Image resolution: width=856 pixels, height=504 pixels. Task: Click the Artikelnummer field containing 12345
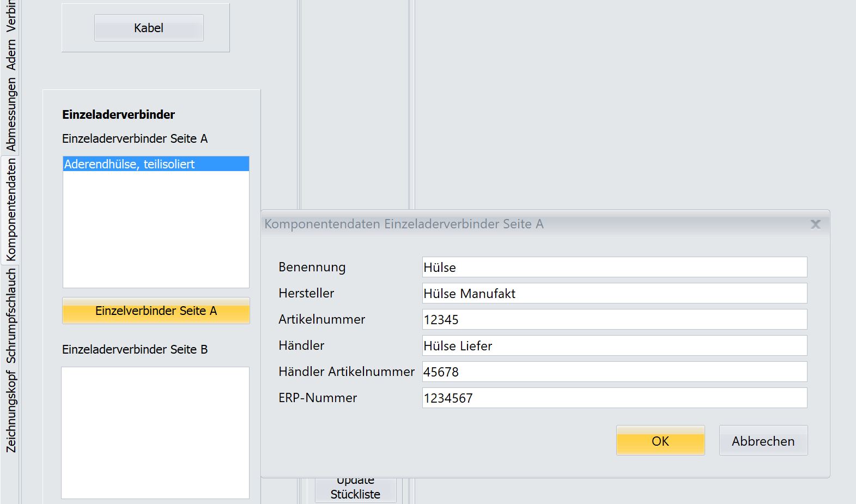pyautogui.click(x=614, y=319)
